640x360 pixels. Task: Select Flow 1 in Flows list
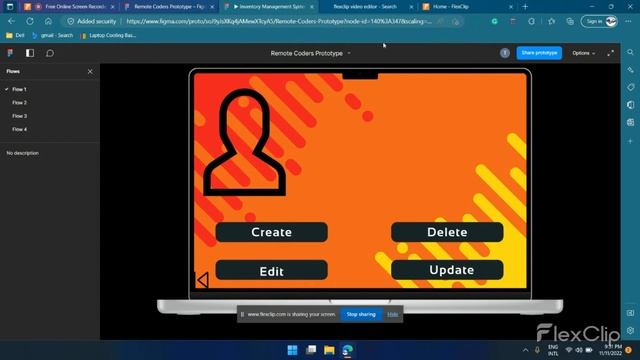pyautogui.click(x=19, y=89)
